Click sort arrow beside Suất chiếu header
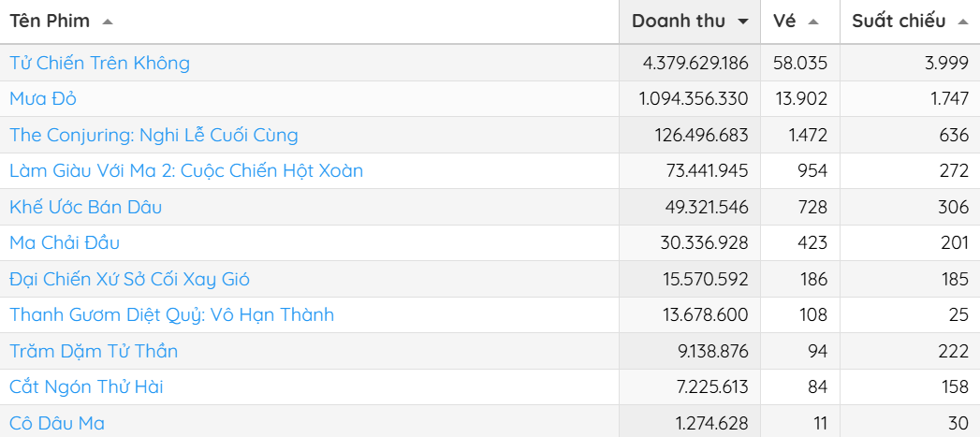The height and width of the screenshot is (437, 980). coord(963,22)
